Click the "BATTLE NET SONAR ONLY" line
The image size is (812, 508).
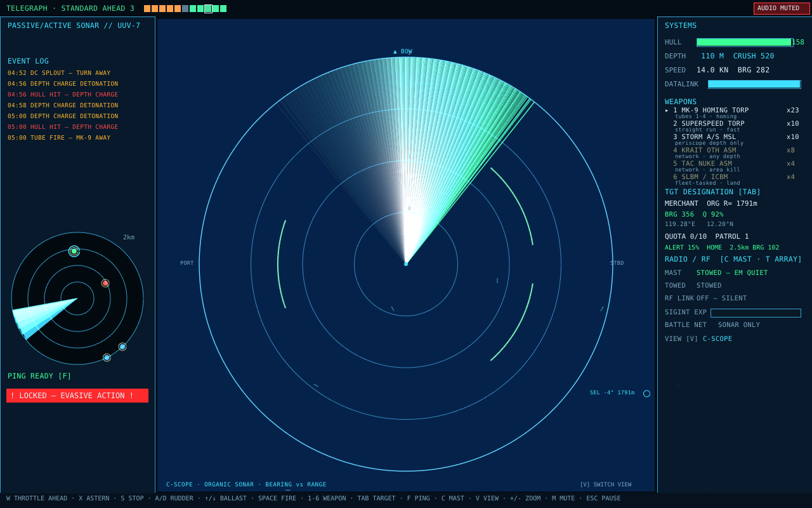tap(712, 325)
